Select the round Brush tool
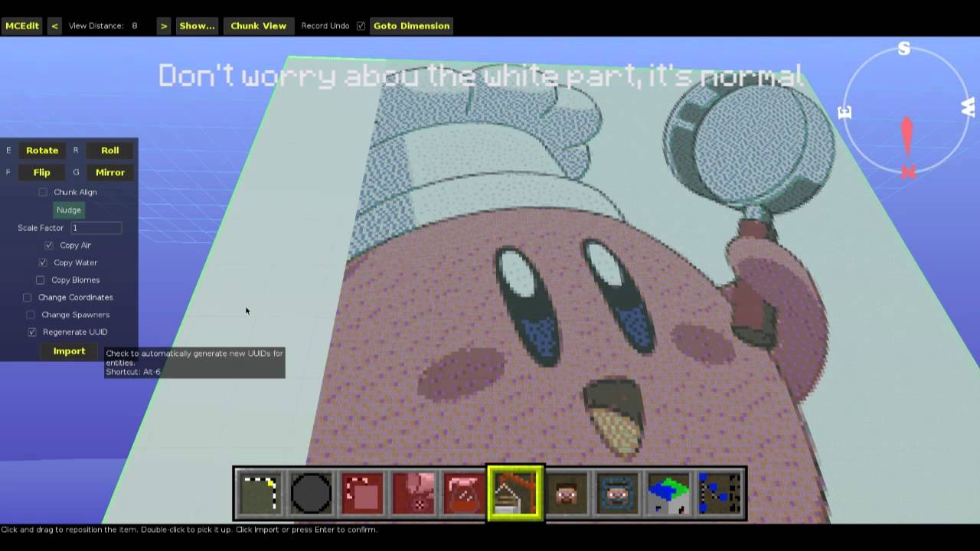The width and height of the screenshot is (980, 551). pos(311,494)
